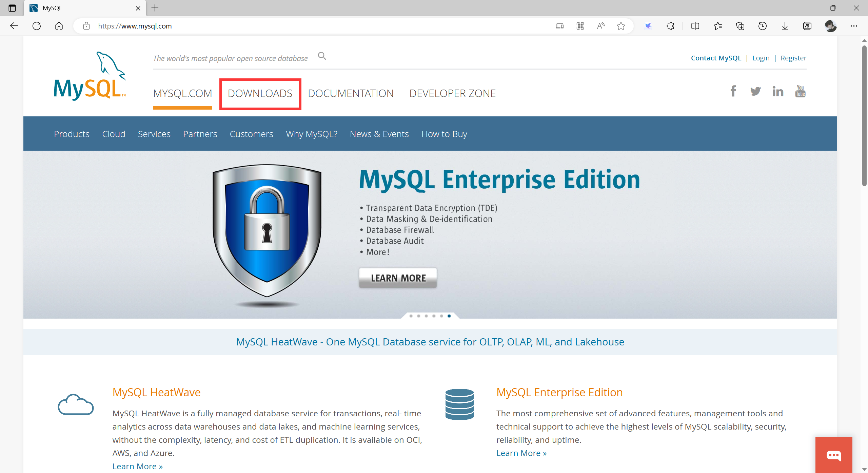
Task: Select fifth carousel dot indicator
Action: pyautogui.click(x=441, y=316)
